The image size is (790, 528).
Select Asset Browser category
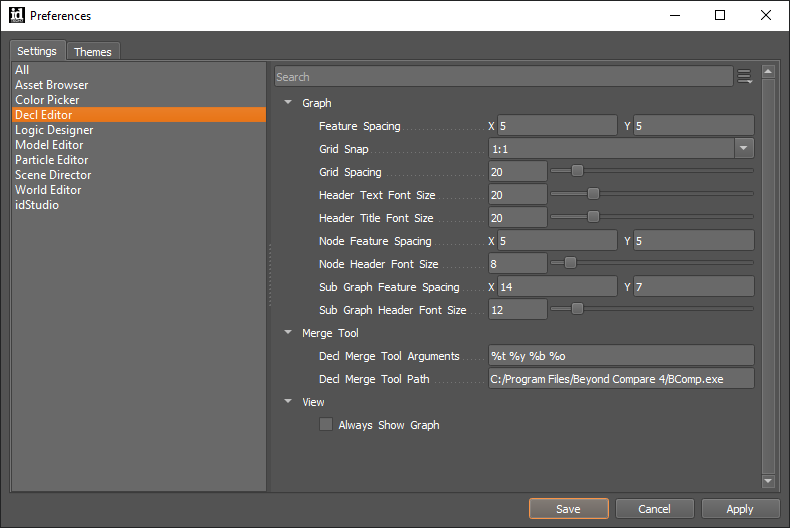[139, 85]
